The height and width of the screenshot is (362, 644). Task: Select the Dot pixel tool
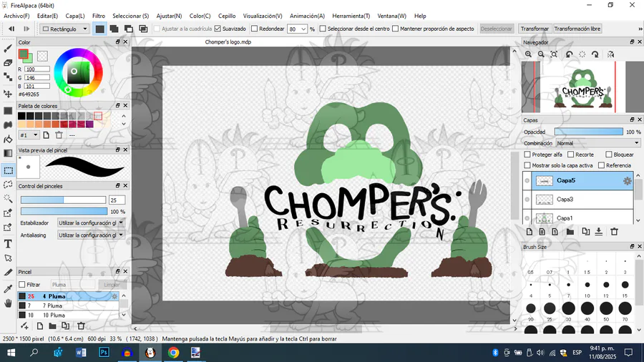(x=8, y=77)
